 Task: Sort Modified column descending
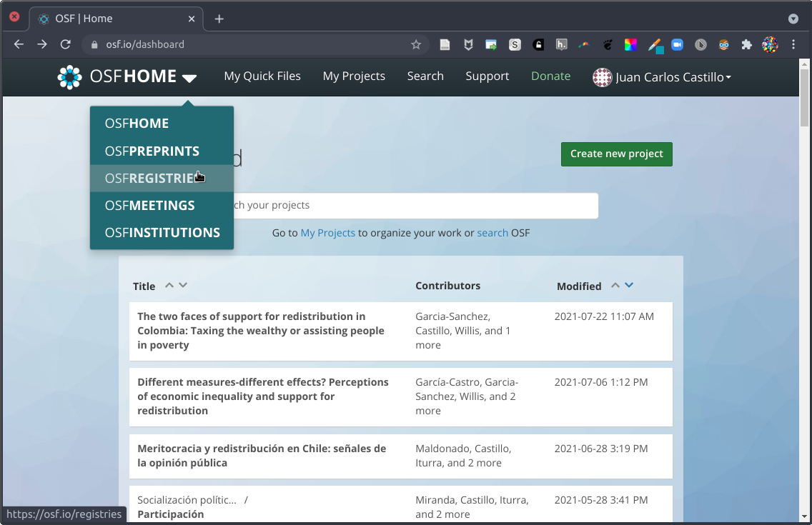coord(629,285)
